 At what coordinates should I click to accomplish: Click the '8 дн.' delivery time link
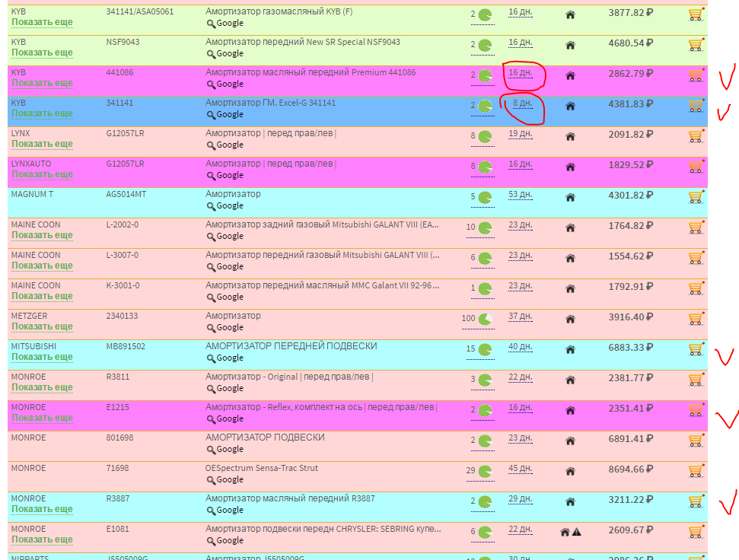point(521,103)
